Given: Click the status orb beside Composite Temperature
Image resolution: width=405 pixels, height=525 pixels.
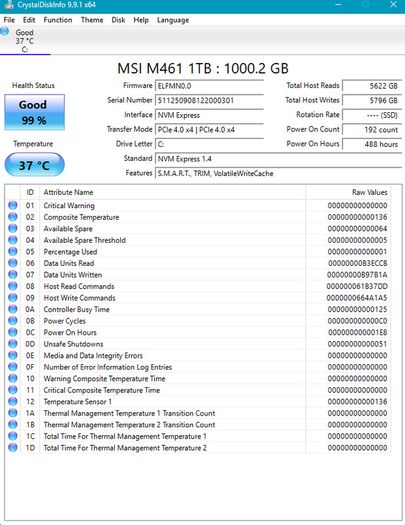Looking at the screenshot, I should [13, 217].
